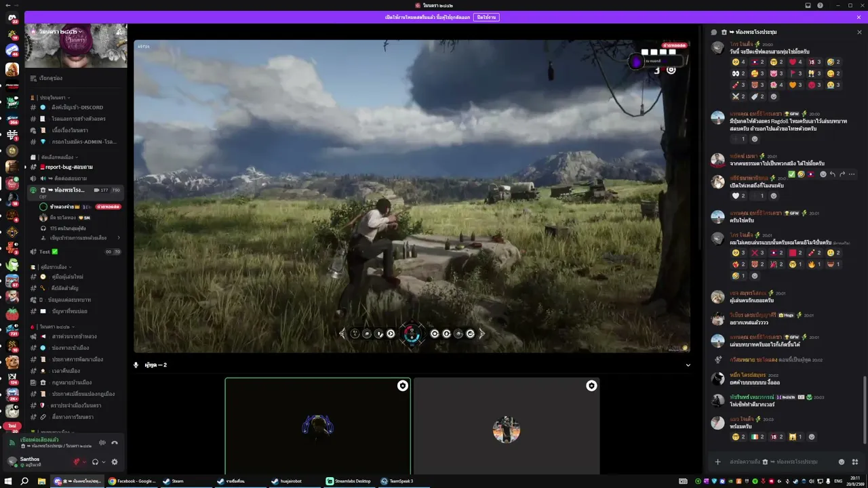Open the ปัญหาที่พบบ่อย channel
868x488 pixels.
(x=76, y=311)
